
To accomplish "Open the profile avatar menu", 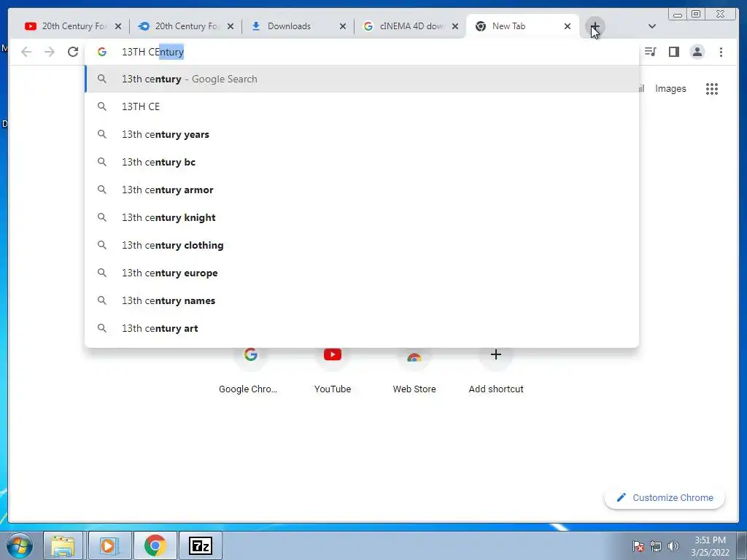I will pos(697,52).
